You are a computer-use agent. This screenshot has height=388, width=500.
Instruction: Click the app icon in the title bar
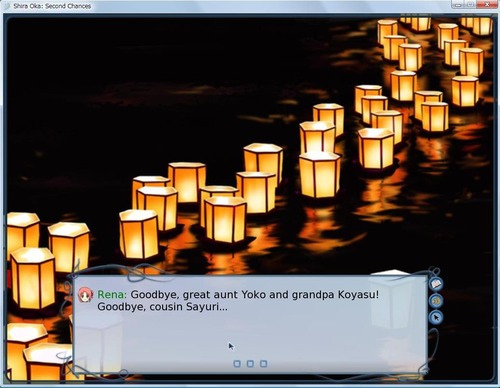[x=7, y=6]
